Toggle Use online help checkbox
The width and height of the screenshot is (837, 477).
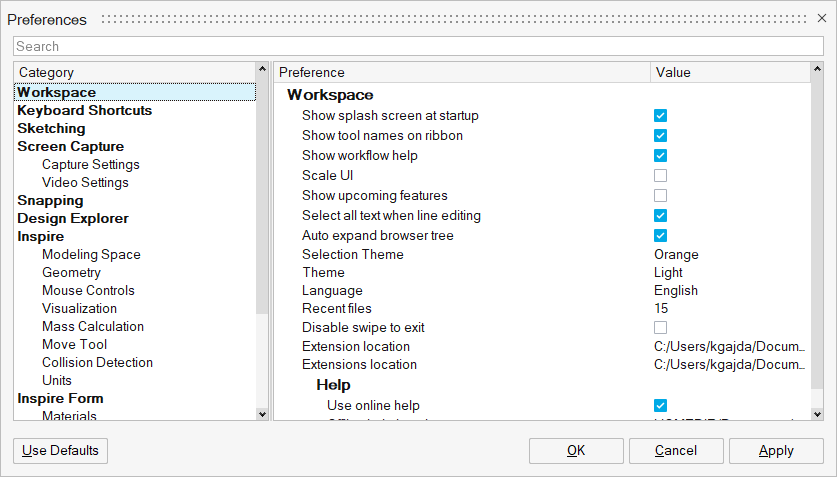660,405
